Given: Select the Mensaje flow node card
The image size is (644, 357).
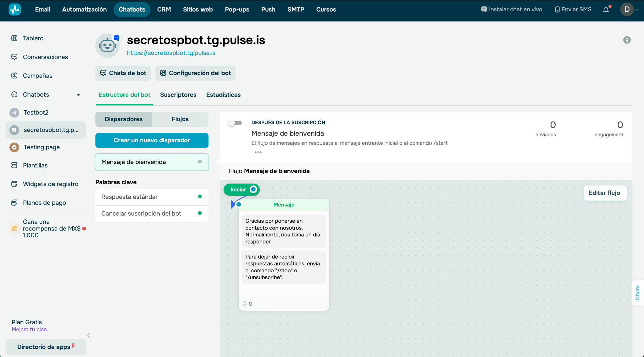Looking at the screenshot, I should coord(284,254).
